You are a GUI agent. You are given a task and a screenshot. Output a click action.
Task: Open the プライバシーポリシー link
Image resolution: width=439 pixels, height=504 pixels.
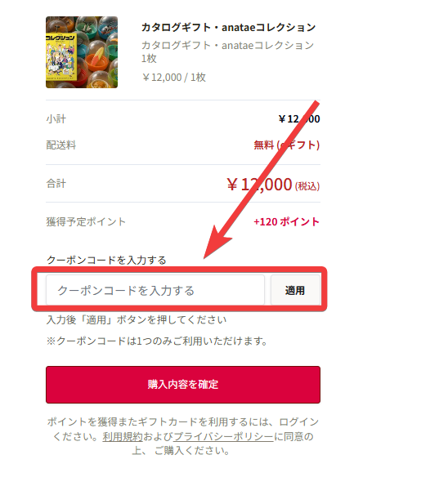coord(223,436)
